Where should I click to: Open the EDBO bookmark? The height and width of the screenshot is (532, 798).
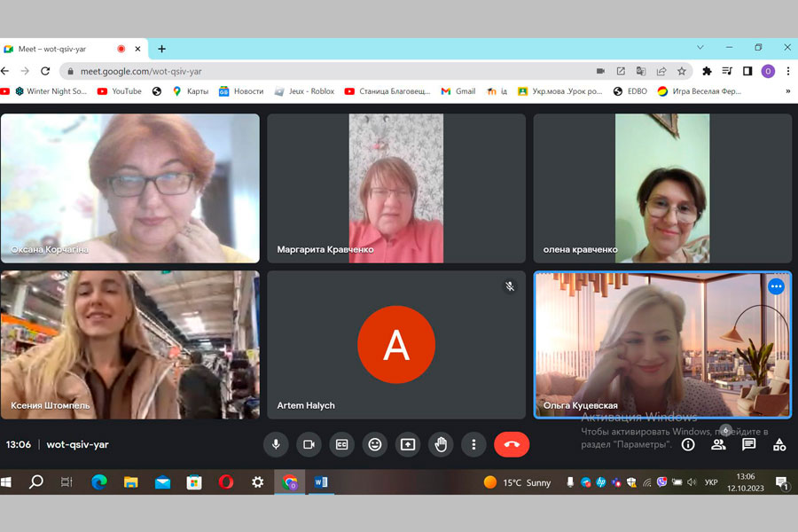pos(630,91)
